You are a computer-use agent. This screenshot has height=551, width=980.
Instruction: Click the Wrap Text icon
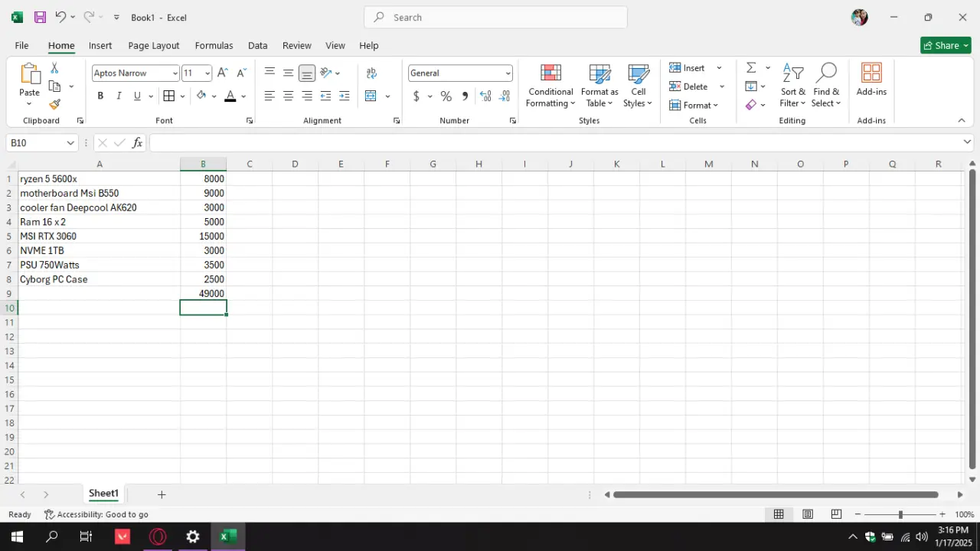click(x=371, y=73)
